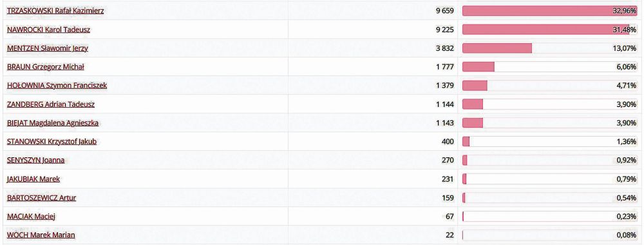Open BRAUN Grzegorz Michał link

[46, 68]
